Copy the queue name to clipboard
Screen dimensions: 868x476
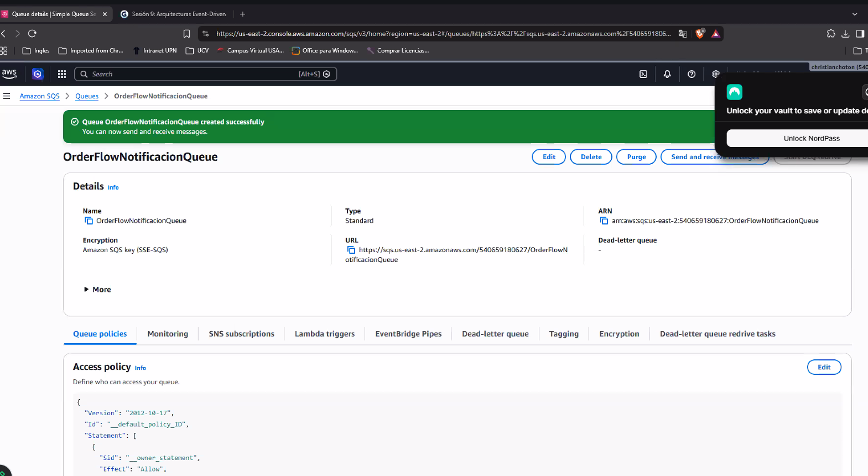[89, 221]
